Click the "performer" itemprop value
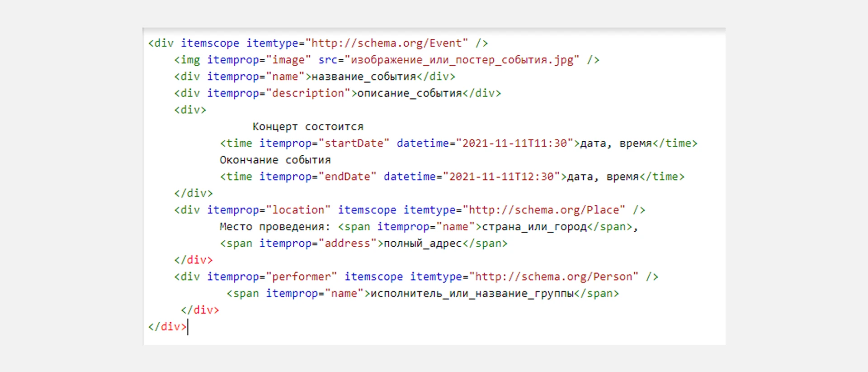This screenshot has height=372, width=868. point(302,277)
